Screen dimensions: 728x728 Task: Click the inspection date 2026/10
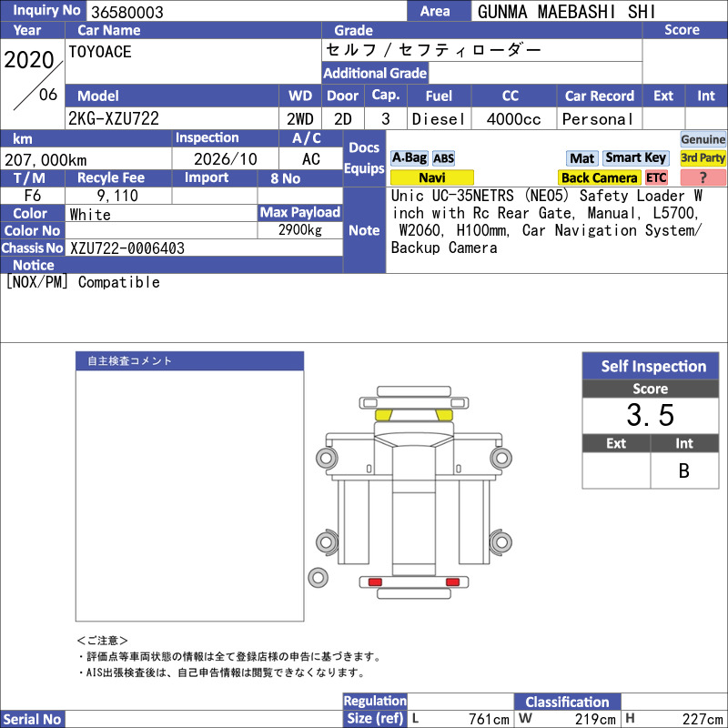225,159
